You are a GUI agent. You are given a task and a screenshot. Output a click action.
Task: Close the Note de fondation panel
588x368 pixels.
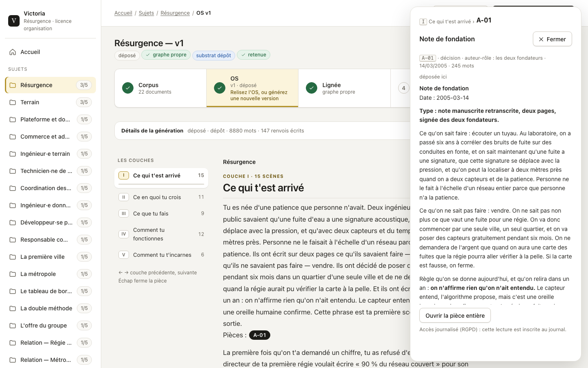tap(552, 39)
